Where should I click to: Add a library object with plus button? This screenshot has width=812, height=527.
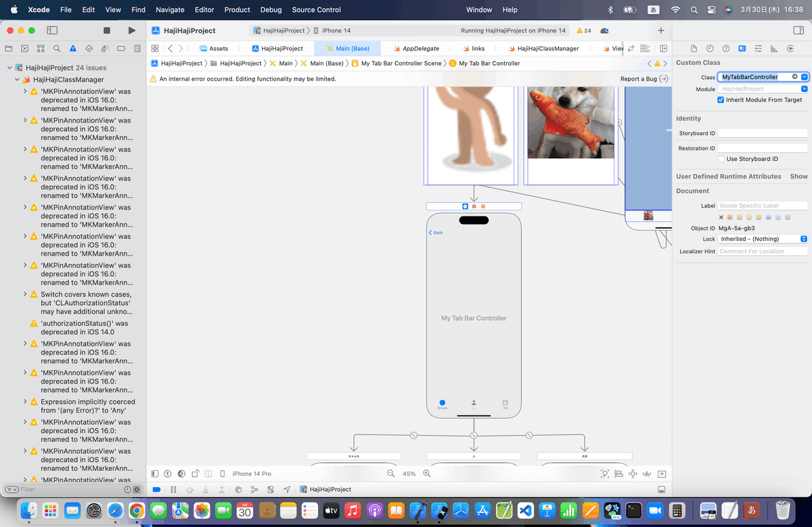coord(661,30)
